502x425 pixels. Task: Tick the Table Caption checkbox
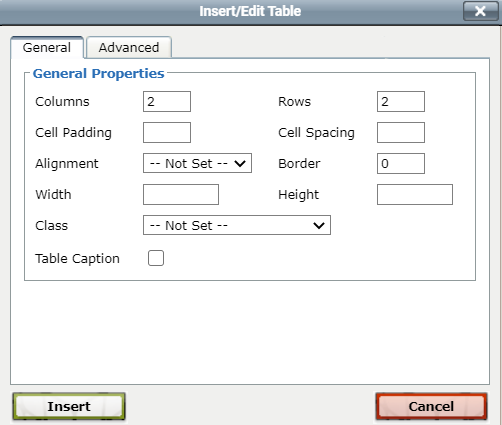[156, 258]
